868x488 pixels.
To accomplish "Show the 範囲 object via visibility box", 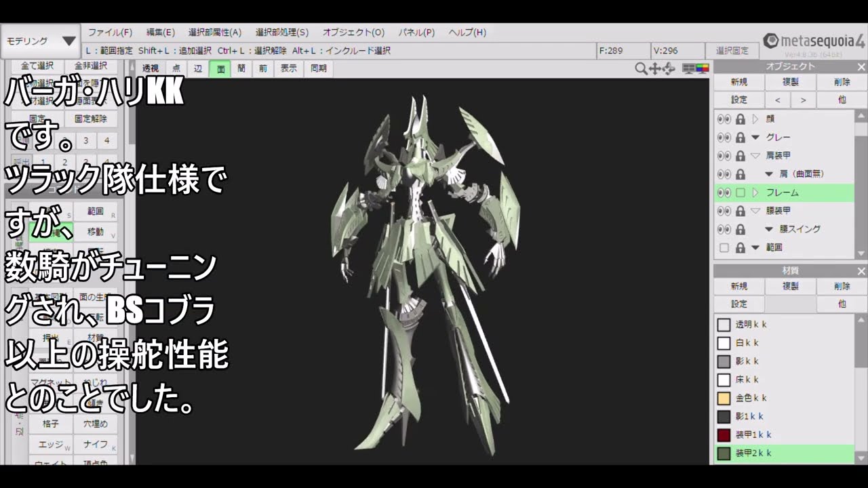I will (724, 247).
